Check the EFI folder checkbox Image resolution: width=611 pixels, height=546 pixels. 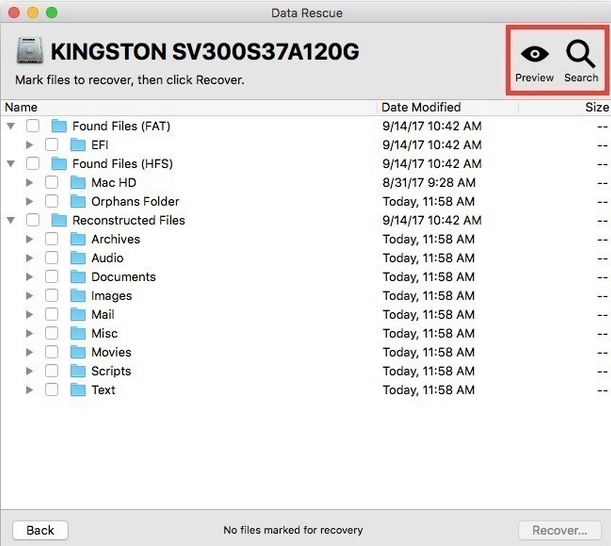click(x=51, y=145)
